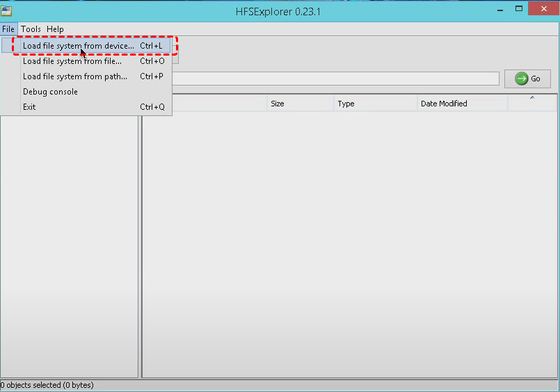This screenshot has height=392, width=560.
Task: Choose Load file system from file
Action: [72, 61]
